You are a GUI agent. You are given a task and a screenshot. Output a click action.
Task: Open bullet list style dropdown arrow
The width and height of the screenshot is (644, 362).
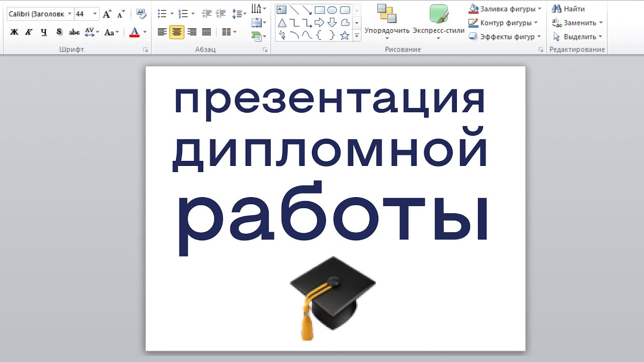pos(172,14)
